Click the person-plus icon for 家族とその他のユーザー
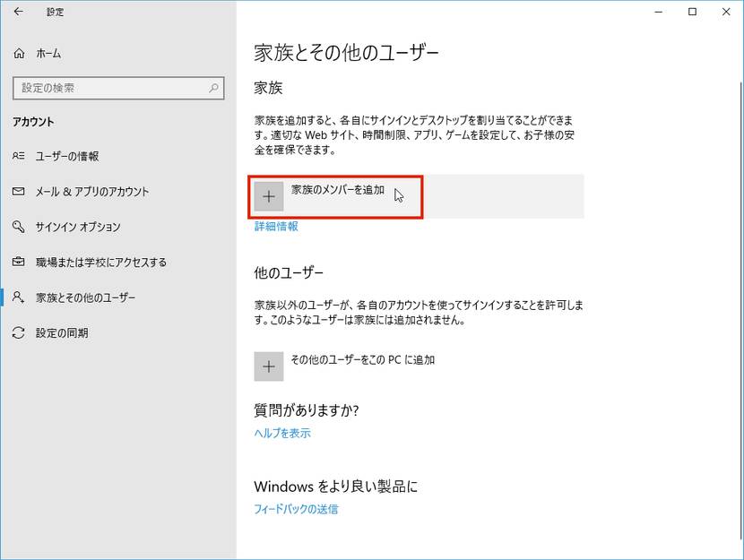Screen dimensions: 744x560 pos(19,297)
